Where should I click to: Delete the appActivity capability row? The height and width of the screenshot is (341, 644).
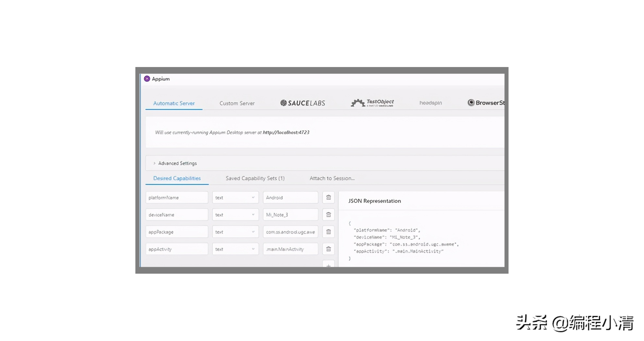328,249
